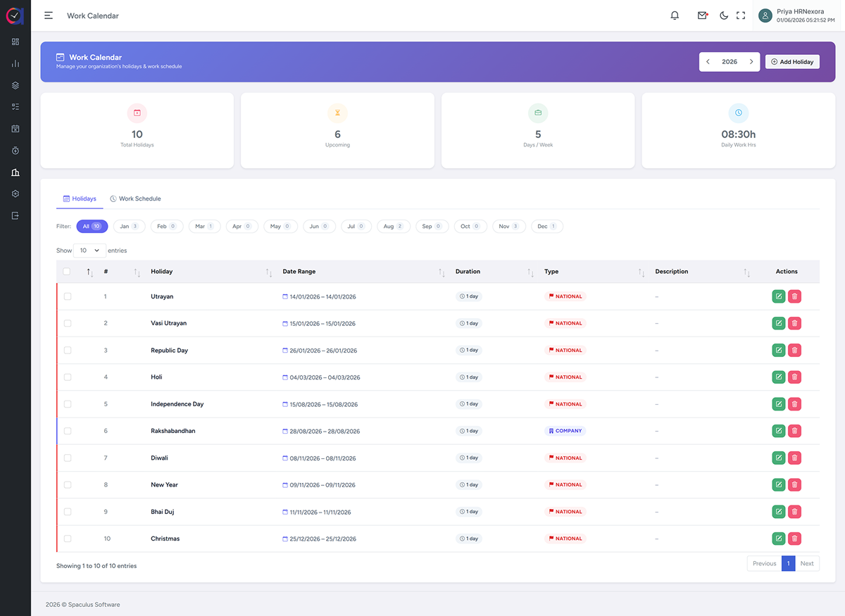
Task: Open the Show entries dropdown
Action: (89, 251)
